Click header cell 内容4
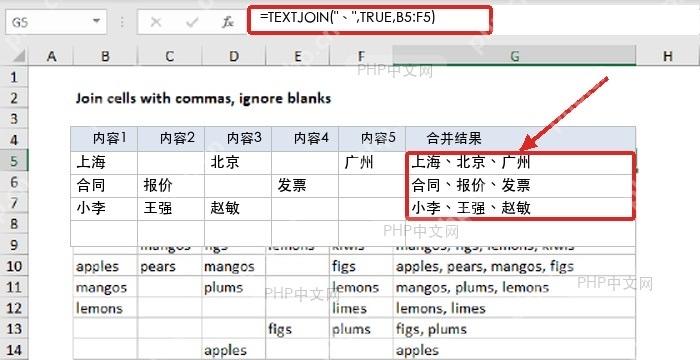The width and height of the screenshot is (700, 360). [x=305, y=139]
